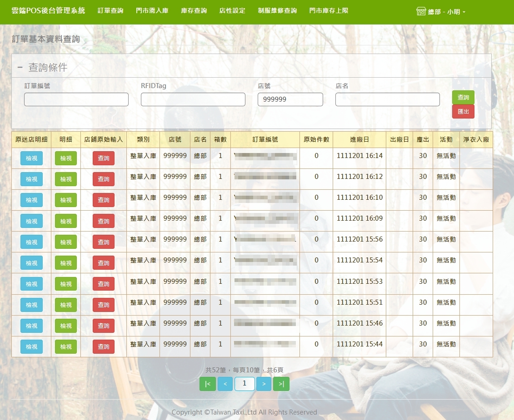Focus the 店名 input field
The width and height of the screenshot is (514, 420).
[388, 99]
